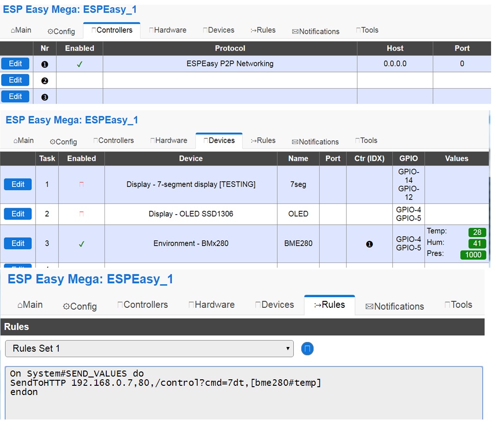
Task: Select the 0.0.0.0 host cell
Action: pos(395,64)
